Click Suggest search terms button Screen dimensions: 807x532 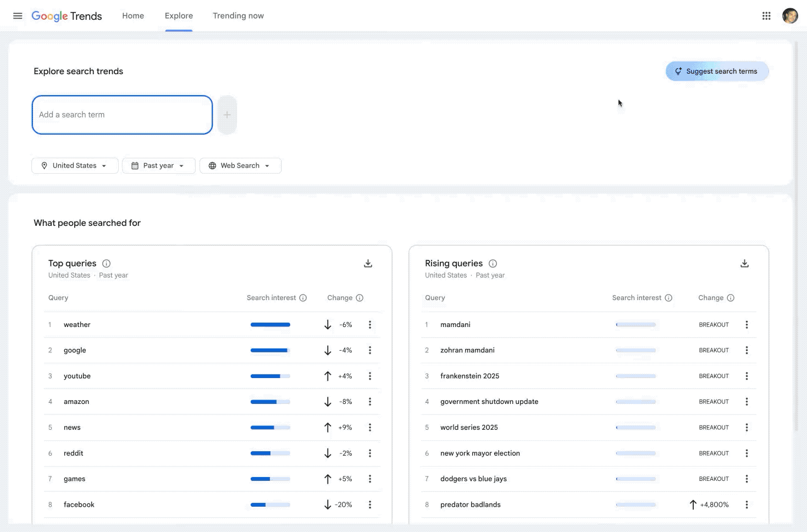[x=717, y=71]
